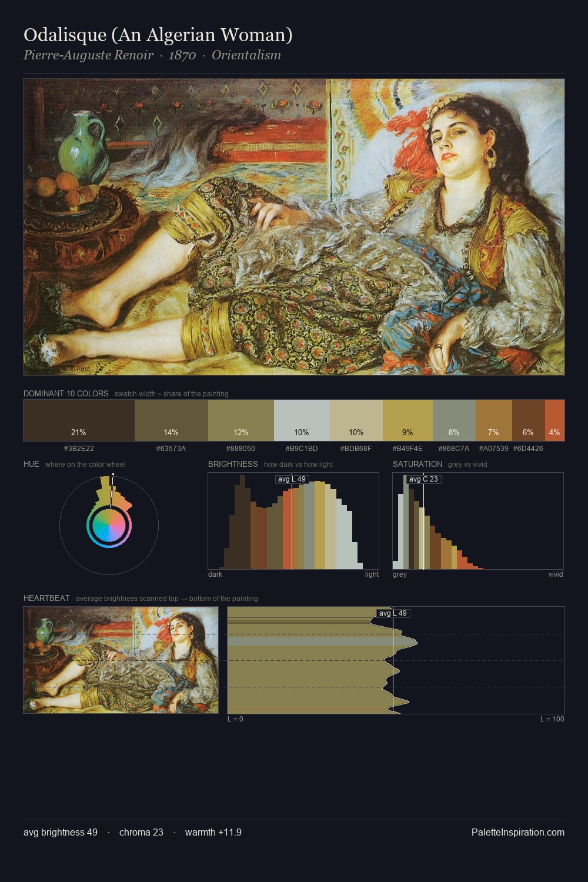Click the hue color wheel center
This screenshot has height=882, width=588.
tap(109, 526)
